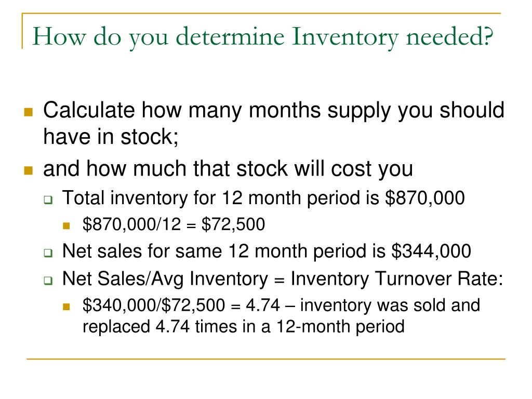Click the slide title 'How do you determine Inventory needed?'

click(x=262, y=37)
